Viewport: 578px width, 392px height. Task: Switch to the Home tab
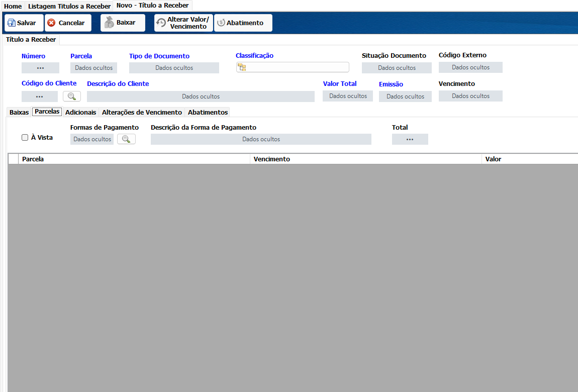click(13, 6)
